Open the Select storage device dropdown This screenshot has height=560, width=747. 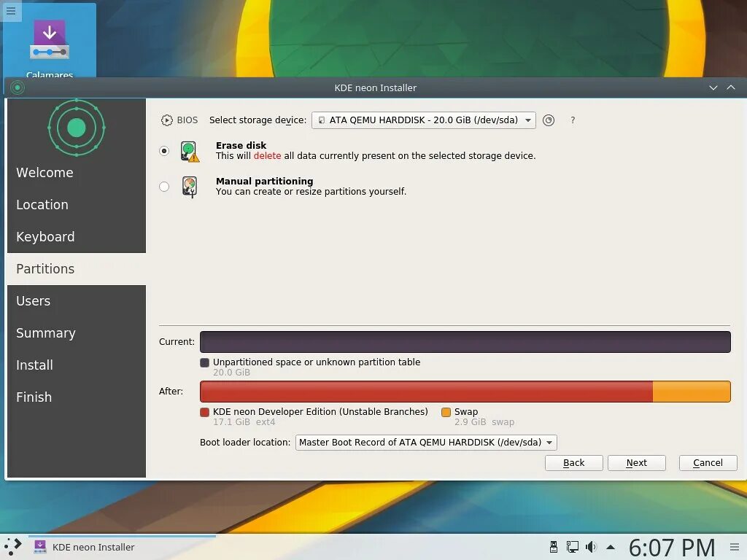click(424, 120)
